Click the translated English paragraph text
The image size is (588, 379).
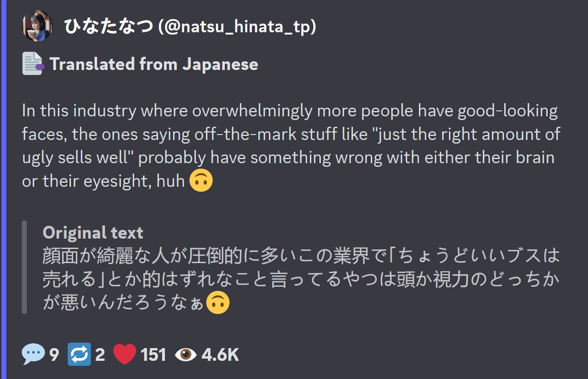pos(291,145)
